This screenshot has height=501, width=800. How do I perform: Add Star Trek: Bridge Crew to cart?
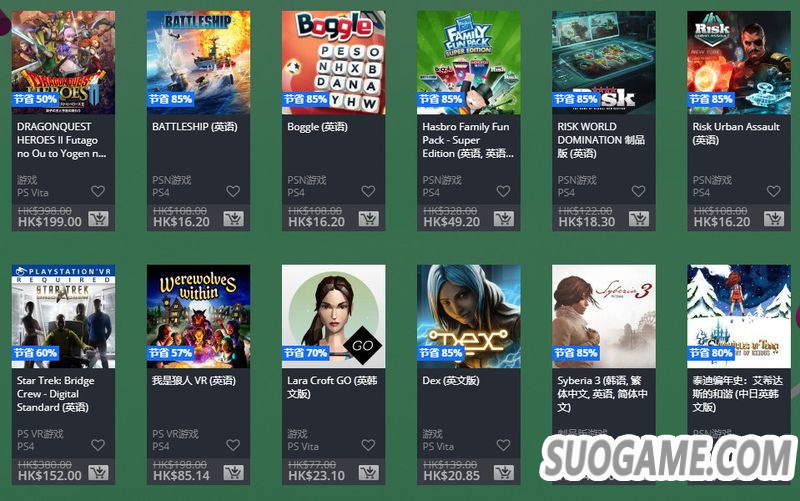tap(98, 473)
